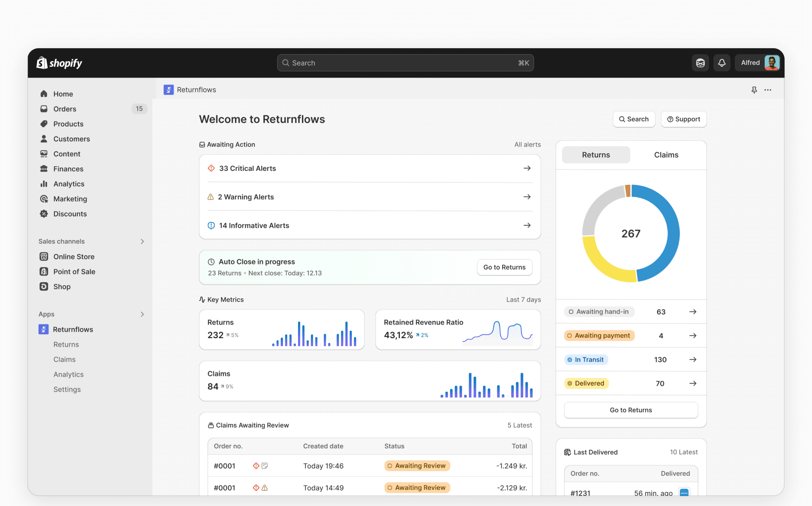The height and width of the screenshot is (506, 812).
Task: Open the Returns metric card showing 232
Action: [281, 329]
